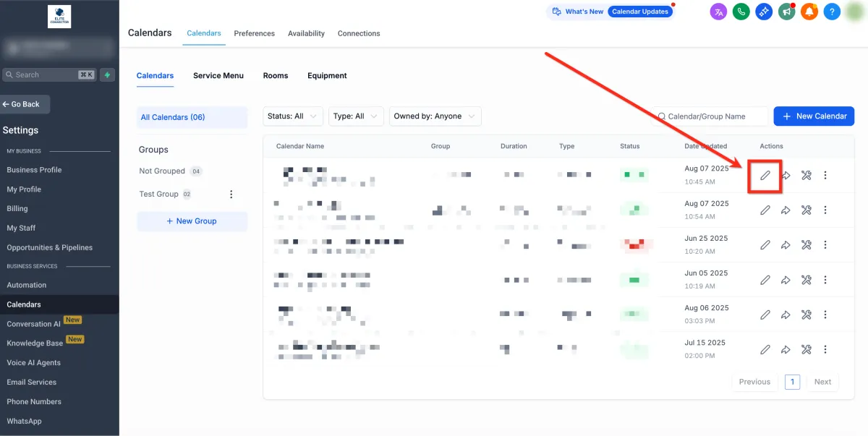Focus the Calendar/Group Name search field

[x=710, y=116]
